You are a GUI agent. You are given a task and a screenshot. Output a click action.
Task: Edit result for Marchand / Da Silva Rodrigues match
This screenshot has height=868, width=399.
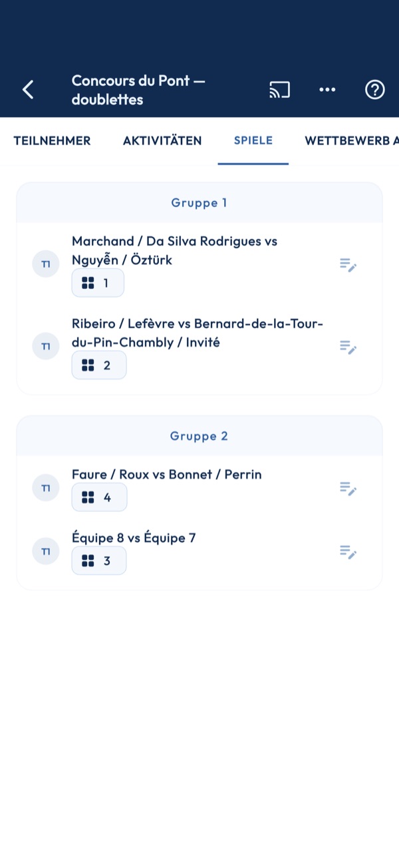coord(348,264)
